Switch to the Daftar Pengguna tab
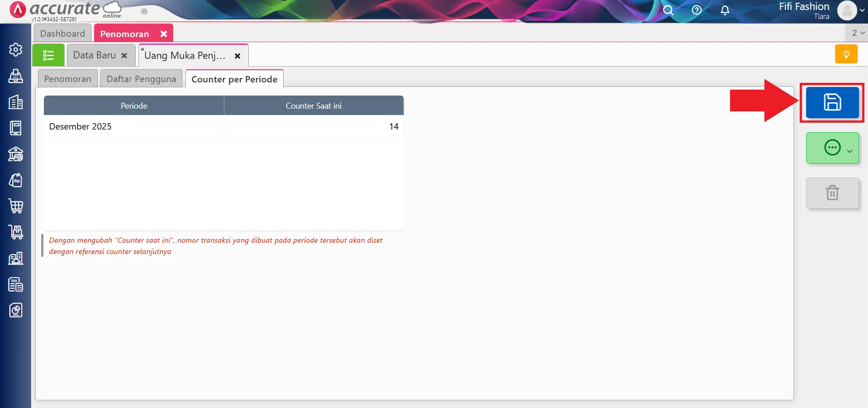This screenshot has height=408, width=868. [x=141, y=79]
